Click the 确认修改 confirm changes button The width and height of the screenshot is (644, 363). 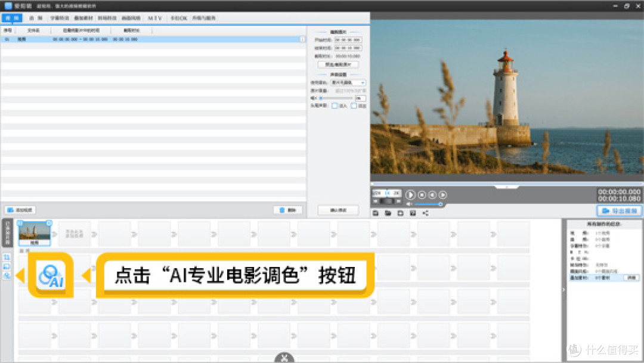click(x=338, y=210)
